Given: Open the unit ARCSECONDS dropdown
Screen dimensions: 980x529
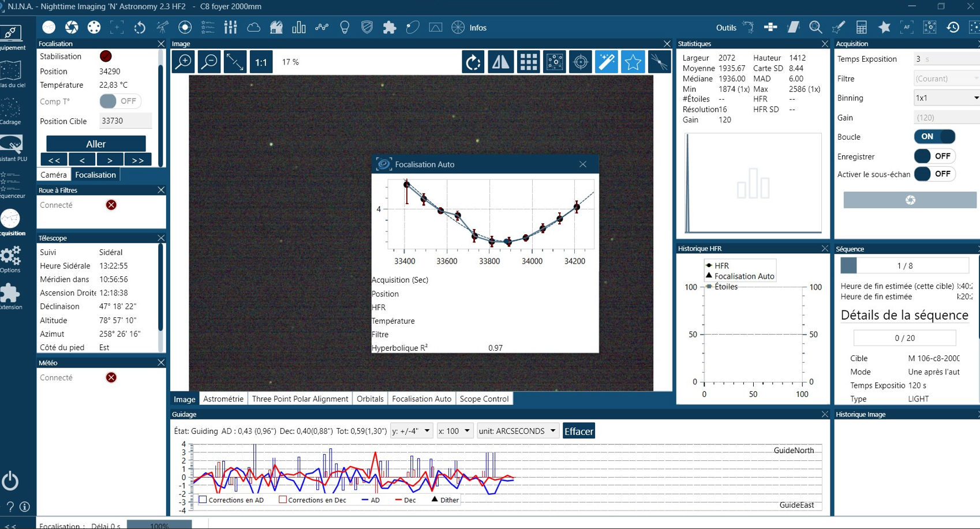Looking at the screenshot, I should tap(518, 431).
